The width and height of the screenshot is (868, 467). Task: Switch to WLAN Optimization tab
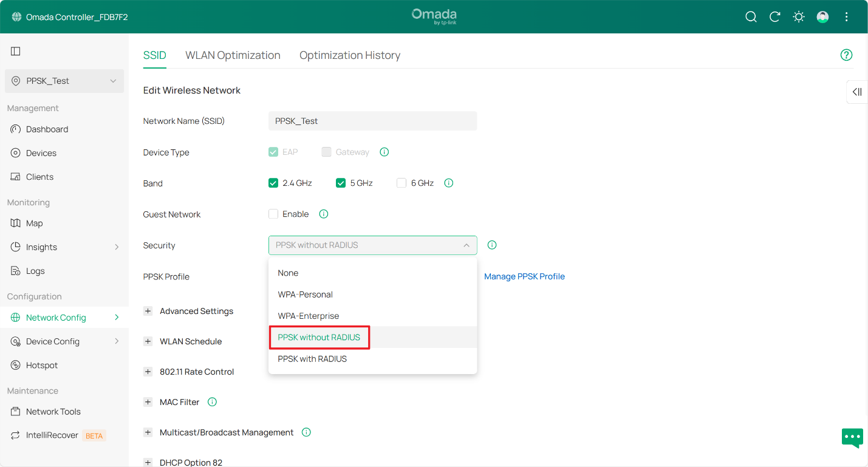233,55
